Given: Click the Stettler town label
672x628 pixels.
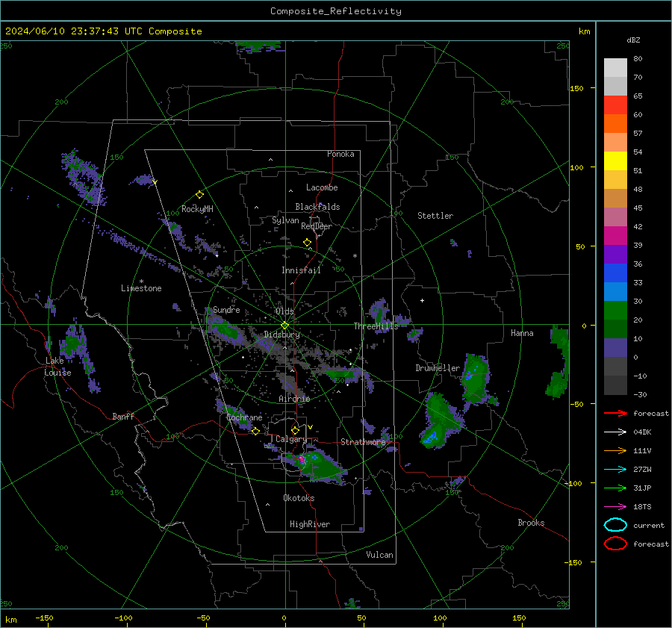Looking at the screenshot, I should [x=435, y=216].
